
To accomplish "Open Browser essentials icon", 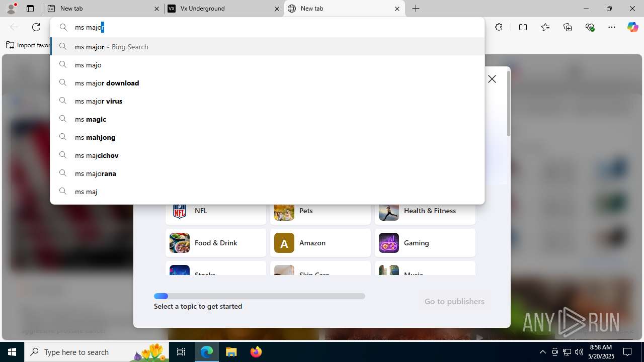I will [590, 27].
